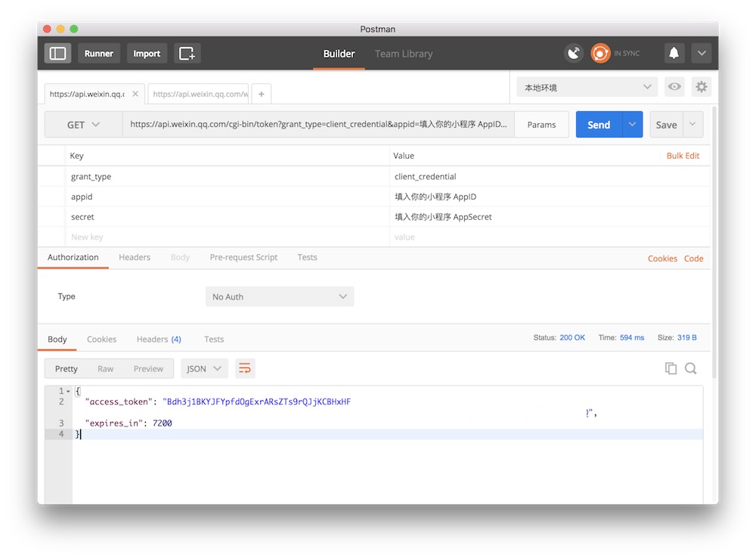This screenshot has height=558, width=756.
Task: Click the 319 B size value
Action: point(687,337)
